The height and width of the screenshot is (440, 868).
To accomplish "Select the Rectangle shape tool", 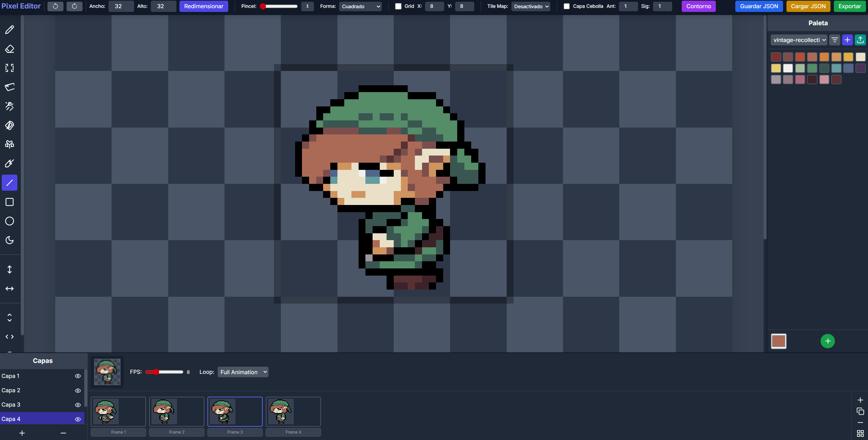I will tap(10, 202).
